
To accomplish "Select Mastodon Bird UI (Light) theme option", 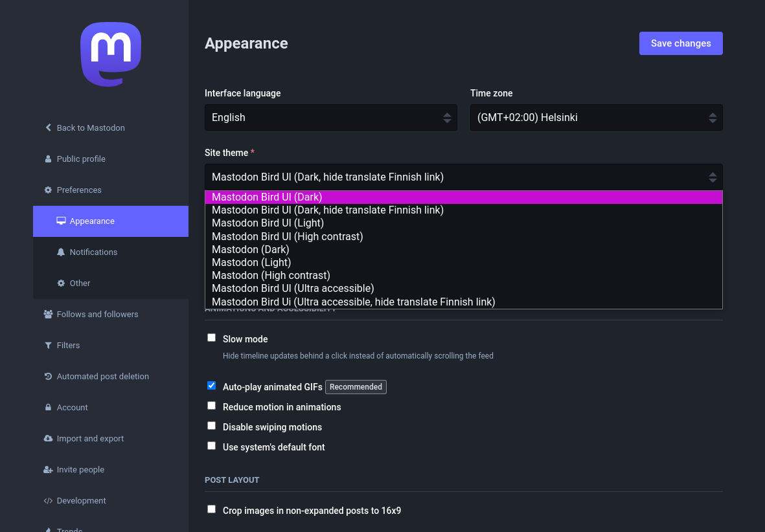I will pyautogui.click(x=268, y=223).
